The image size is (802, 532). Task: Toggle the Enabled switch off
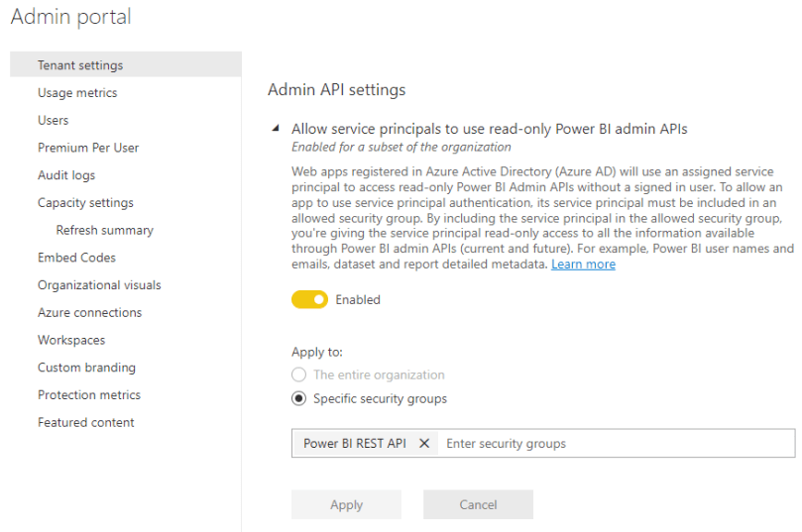309,299
